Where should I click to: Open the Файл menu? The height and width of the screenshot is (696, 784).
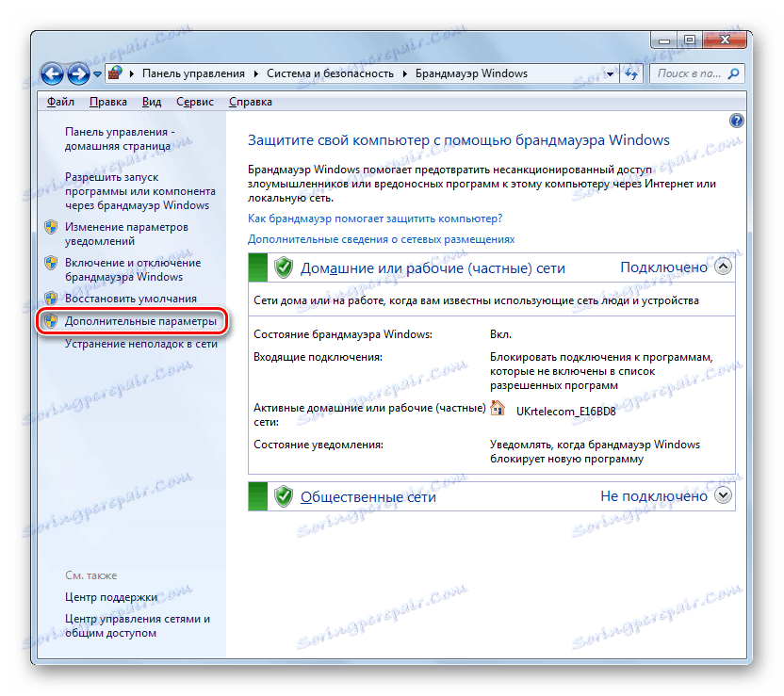click(60, 102)
